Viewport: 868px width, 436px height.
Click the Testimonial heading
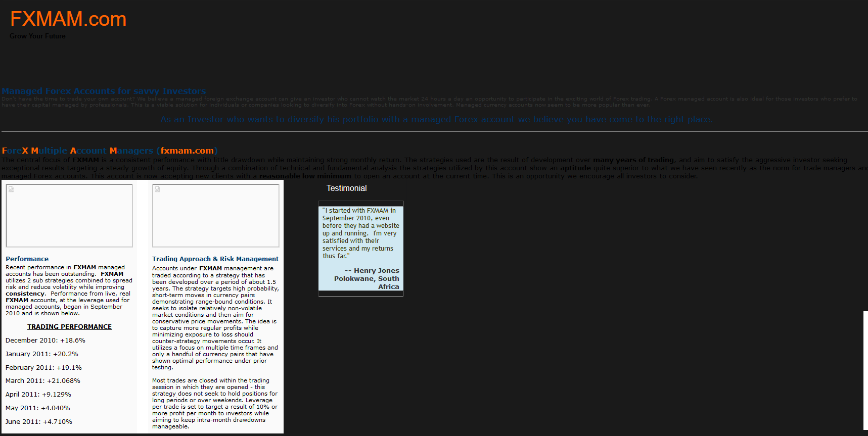click(346, 188)
